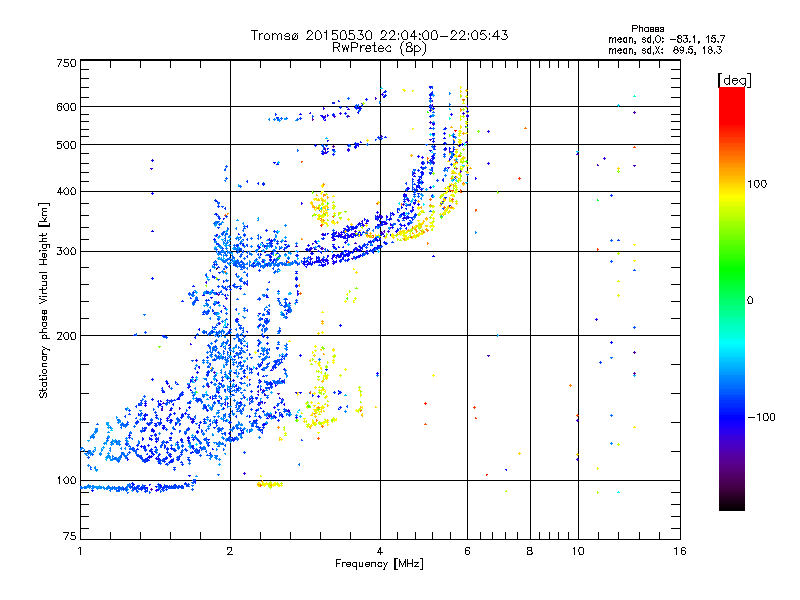Click the y-axis tick label "400"
The height and width of the screenshot is (600, 800).
(x=67, y=192)
